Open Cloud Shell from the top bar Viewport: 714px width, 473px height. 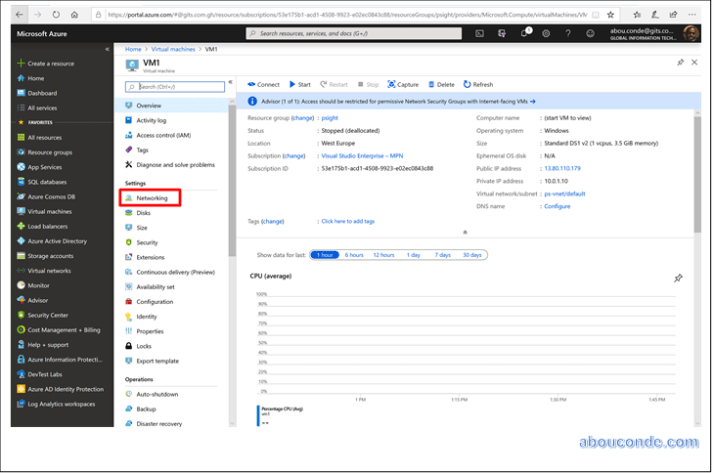coord(480,33)
